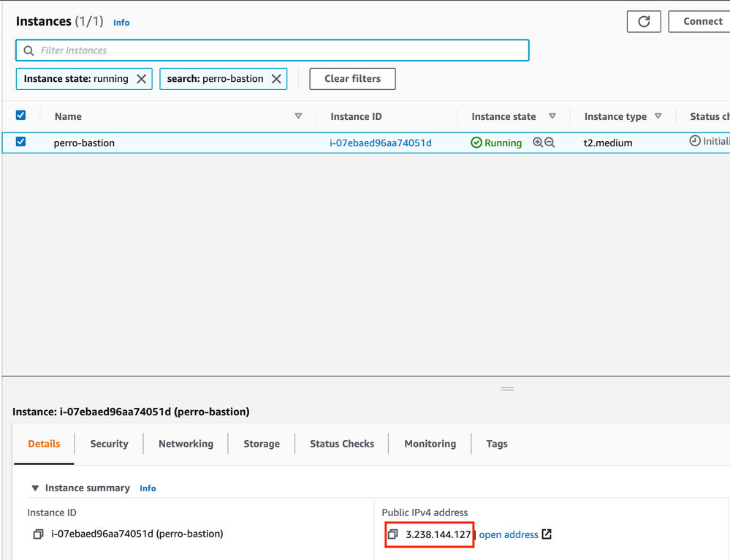Click the perro-bastion name cell
The width and height of the screenshot is (730, 560).
coord(84,143)
